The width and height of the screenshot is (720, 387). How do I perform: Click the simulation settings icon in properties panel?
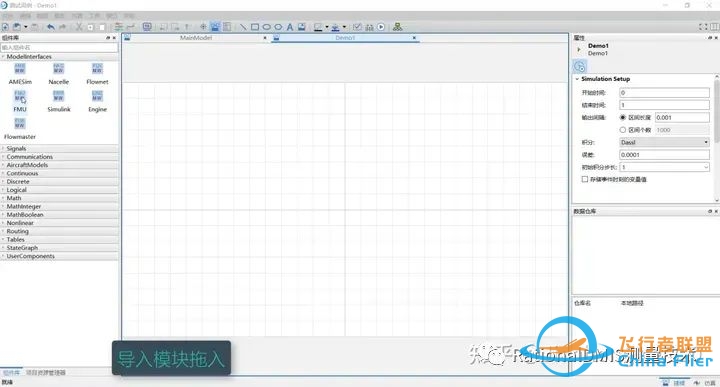(580, 67)
